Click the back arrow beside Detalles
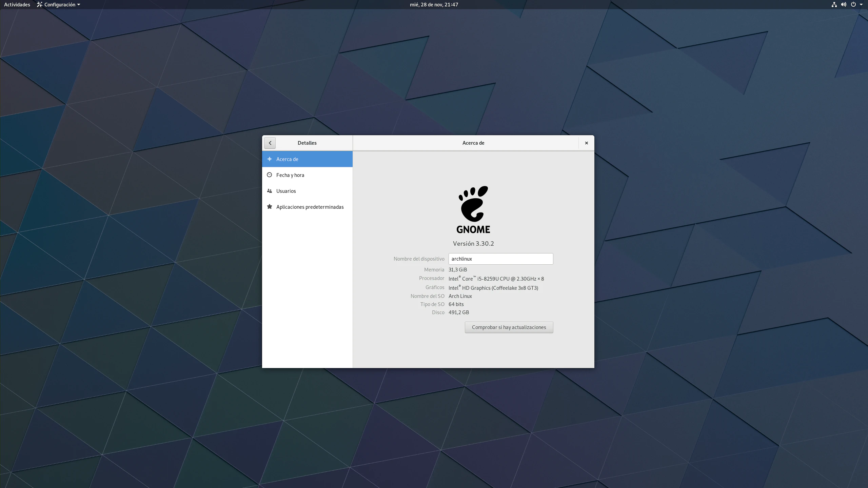Image resolution: width=868 pixels, height=488 pixels. 270,143
